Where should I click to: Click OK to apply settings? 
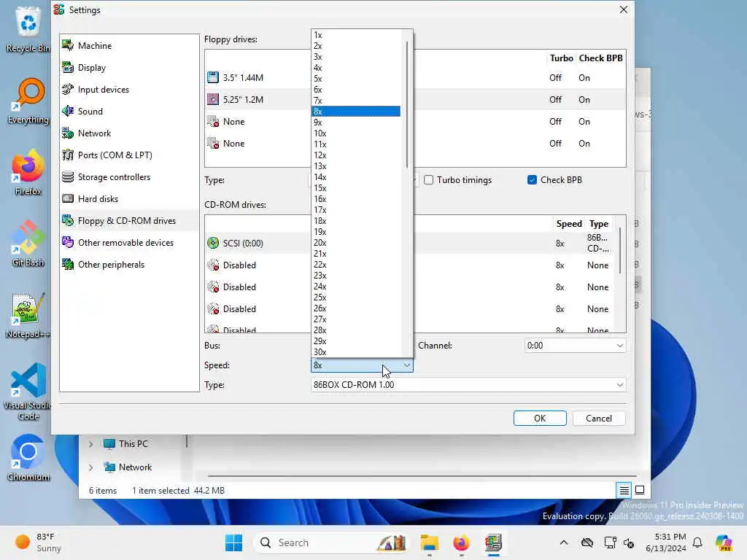click(540, 418)
